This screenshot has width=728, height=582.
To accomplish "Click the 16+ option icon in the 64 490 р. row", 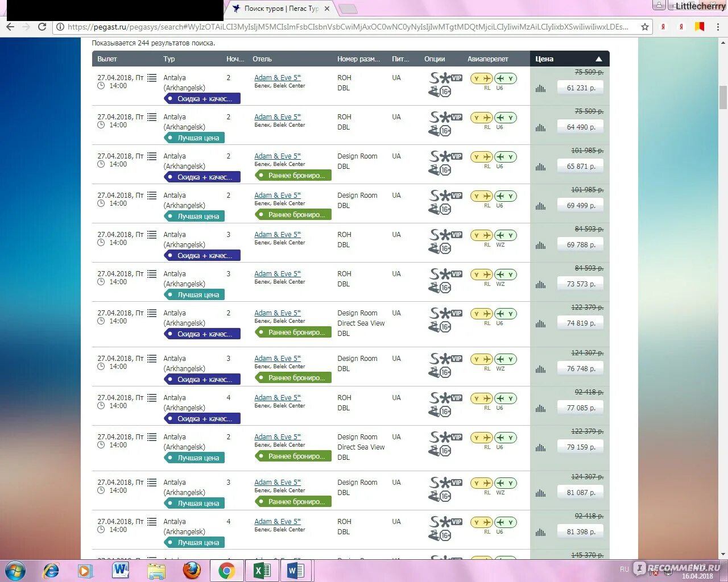I will click(445, 131).
